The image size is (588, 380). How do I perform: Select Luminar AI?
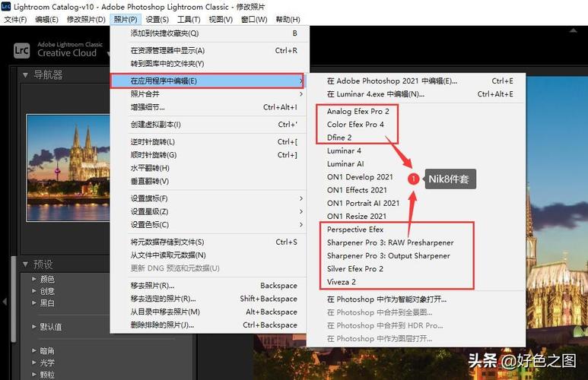416,163
